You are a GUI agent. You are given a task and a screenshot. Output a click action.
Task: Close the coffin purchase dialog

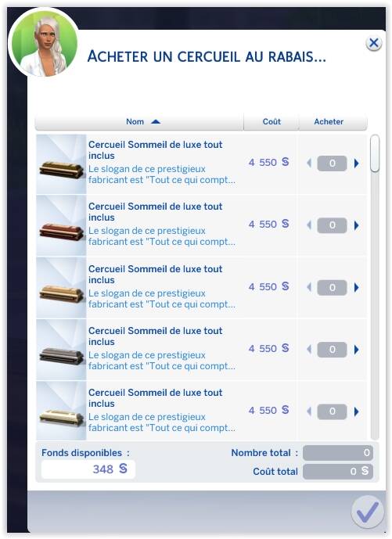click(374, 43)
